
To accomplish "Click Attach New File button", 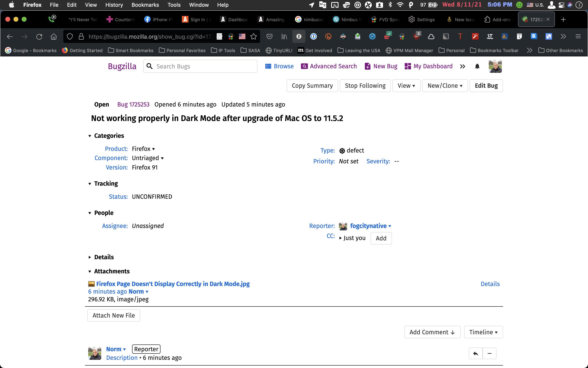I will [x=114, y=315].
